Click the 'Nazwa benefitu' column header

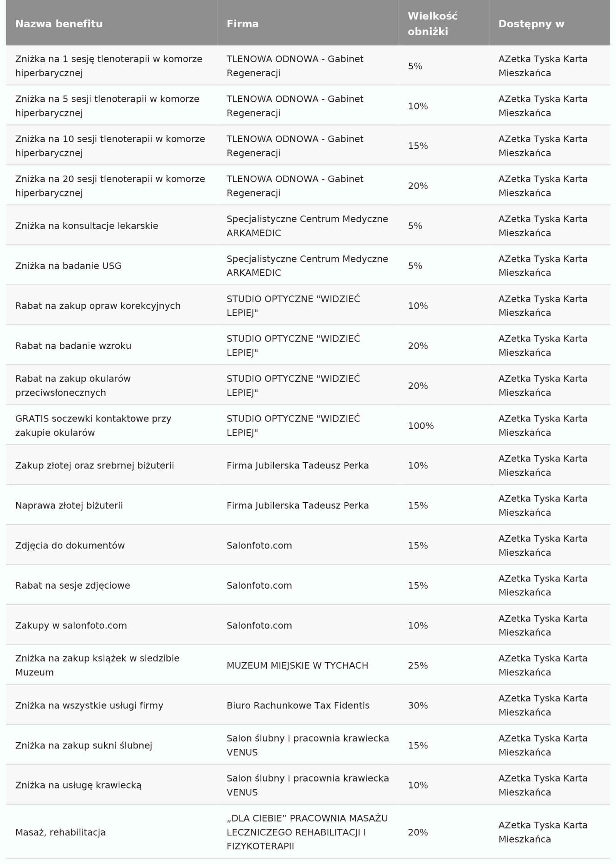59,24
